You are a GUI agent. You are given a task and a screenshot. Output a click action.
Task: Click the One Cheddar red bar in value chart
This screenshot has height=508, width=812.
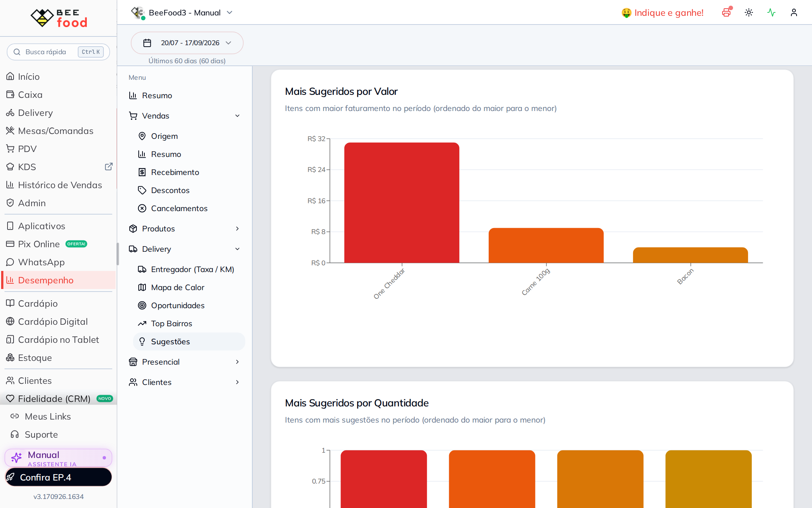click(x=402, y=202)
